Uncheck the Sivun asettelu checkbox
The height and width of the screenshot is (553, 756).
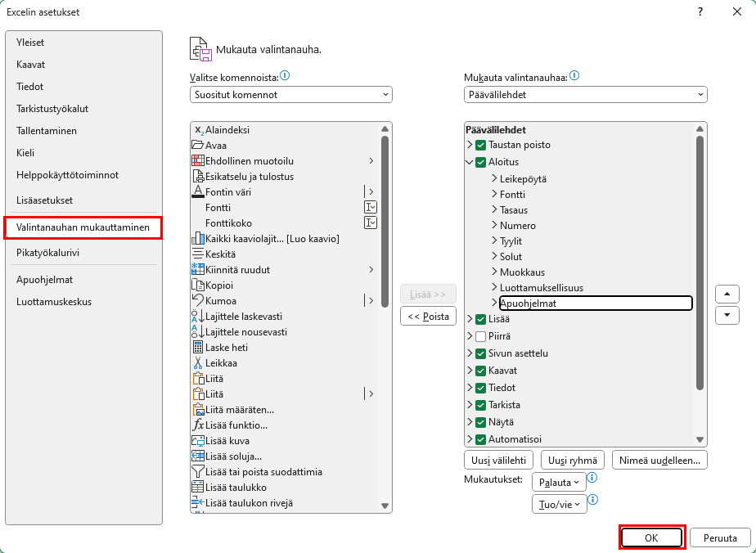480,354
